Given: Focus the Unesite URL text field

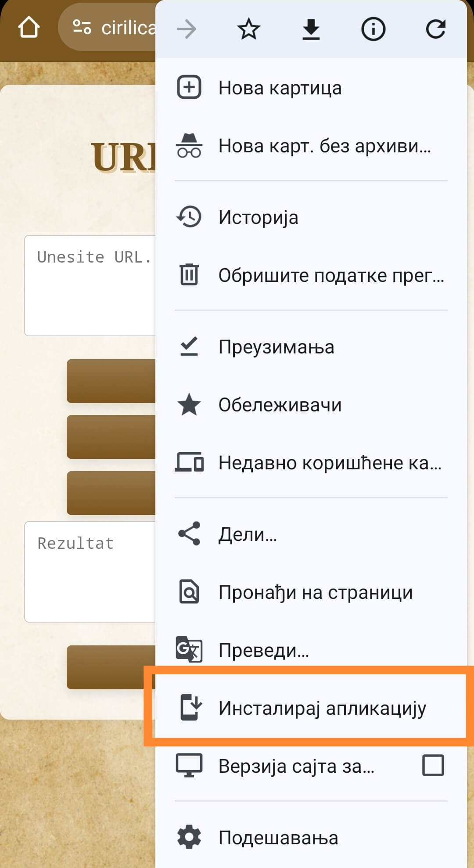Looking at the screenshot, I should click(x=90, y=285).
